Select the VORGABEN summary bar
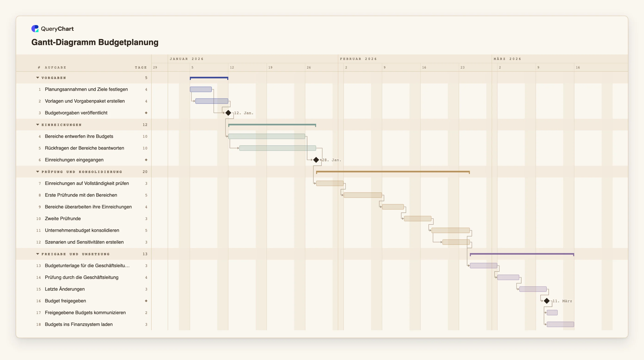This screenshot has height=360, width=644. pyautogui.click(x=209, y=78)
